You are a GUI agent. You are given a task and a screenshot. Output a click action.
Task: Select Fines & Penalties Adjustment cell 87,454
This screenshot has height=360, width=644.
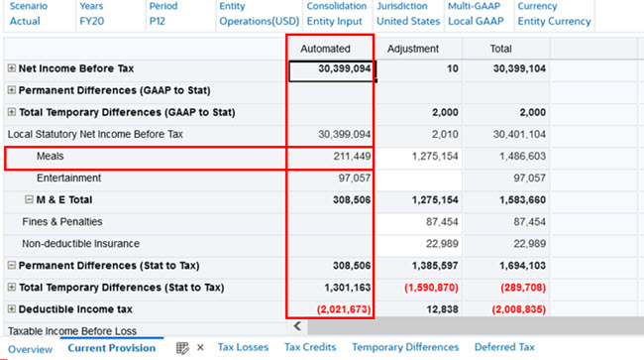[419, 224]
